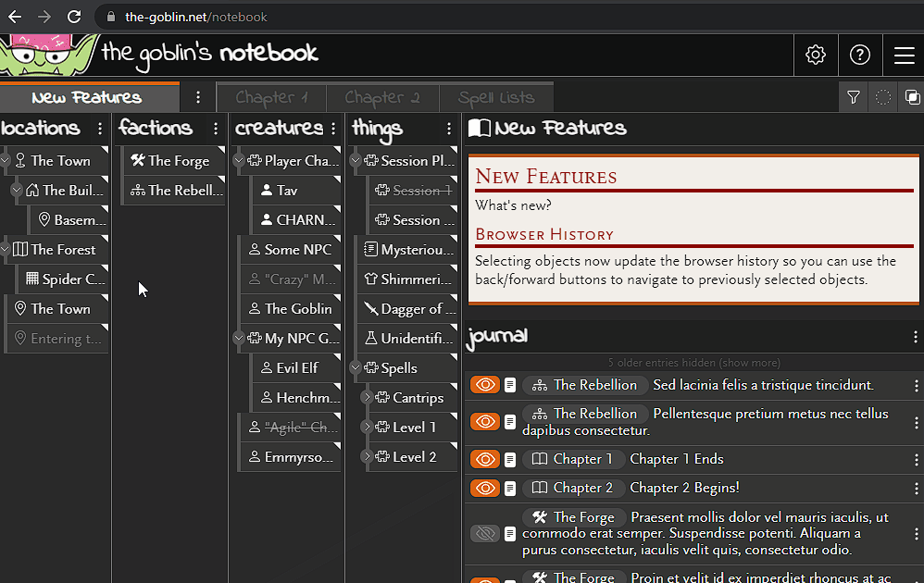The image size is (924, 583).
Task: Click The Forge tag on the 'Praesent mollis' entry
Action: click(x=574, y=517)
